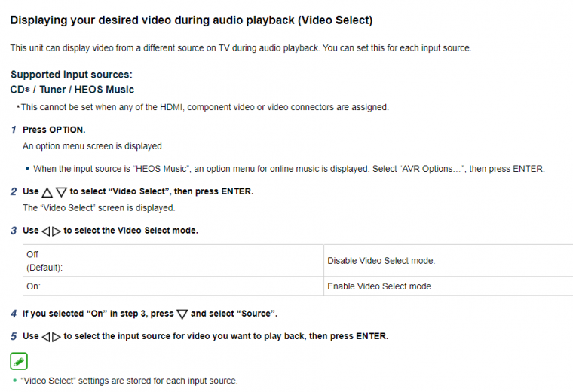Click the up triangle icon in step 2
This screenshot has width=573, height=392.
47,192
